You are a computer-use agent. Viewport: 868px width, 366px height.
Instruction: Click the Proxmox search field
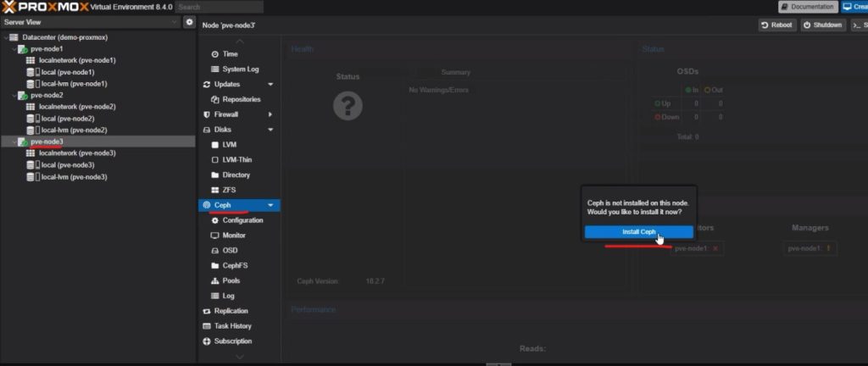[220, 7]
